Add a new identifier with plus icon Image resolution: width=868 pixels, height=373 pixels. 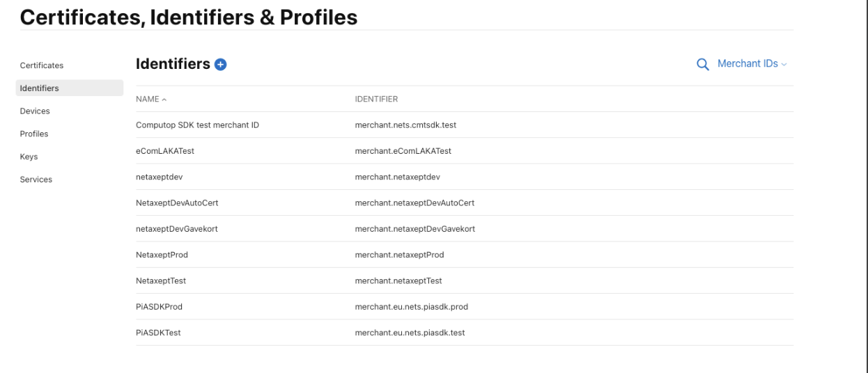click(221, 65)
